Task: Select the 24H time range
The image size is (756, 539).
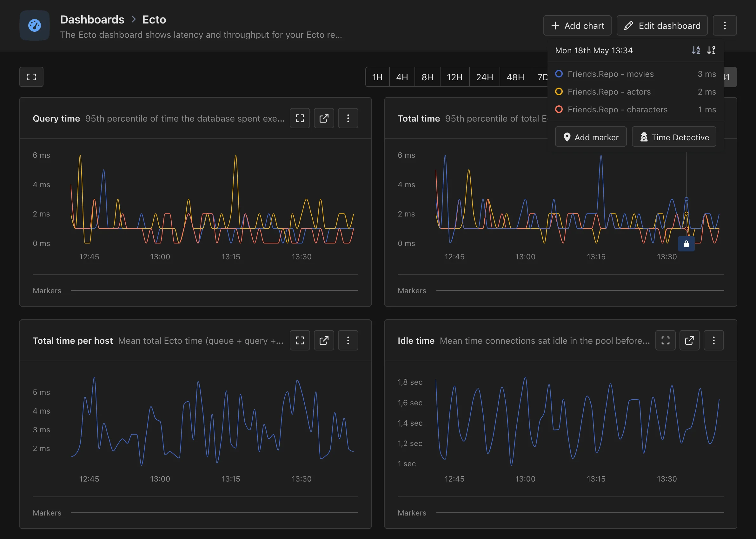Action: (x=485, y=77)
